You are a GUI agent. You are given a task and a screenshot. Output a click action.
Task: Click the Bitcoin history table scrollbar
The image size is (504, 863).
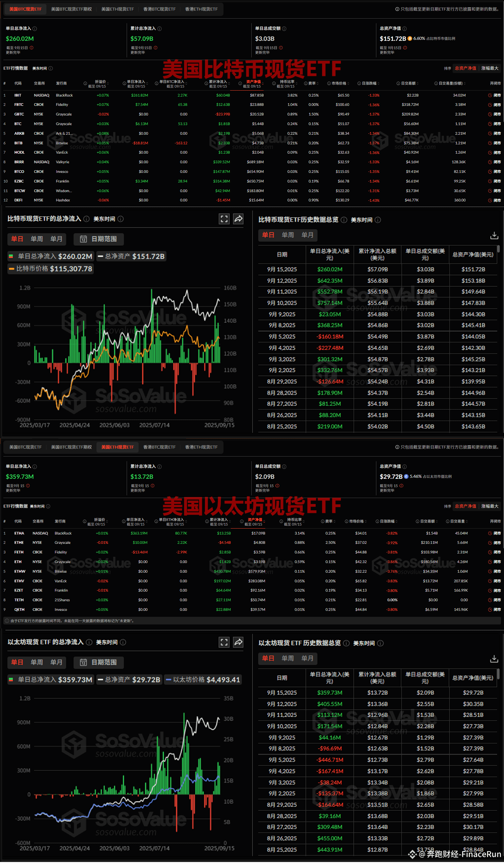pos(498,249)
